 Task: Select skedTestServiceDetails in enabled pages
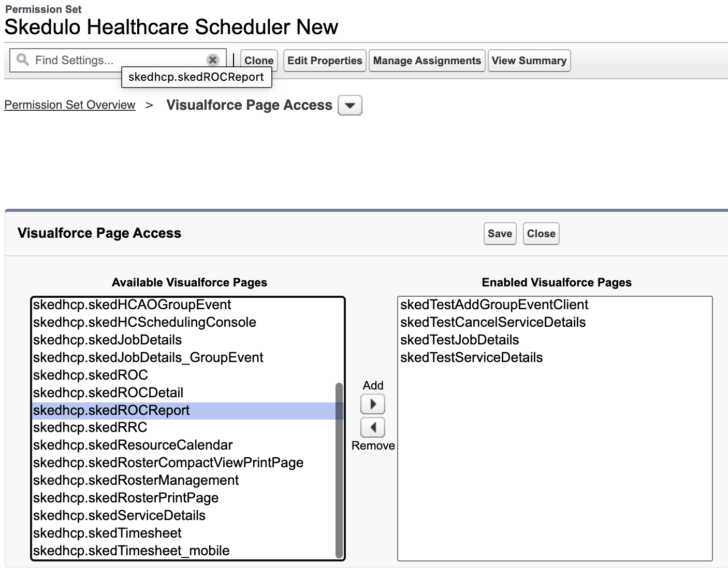[555, 357]
